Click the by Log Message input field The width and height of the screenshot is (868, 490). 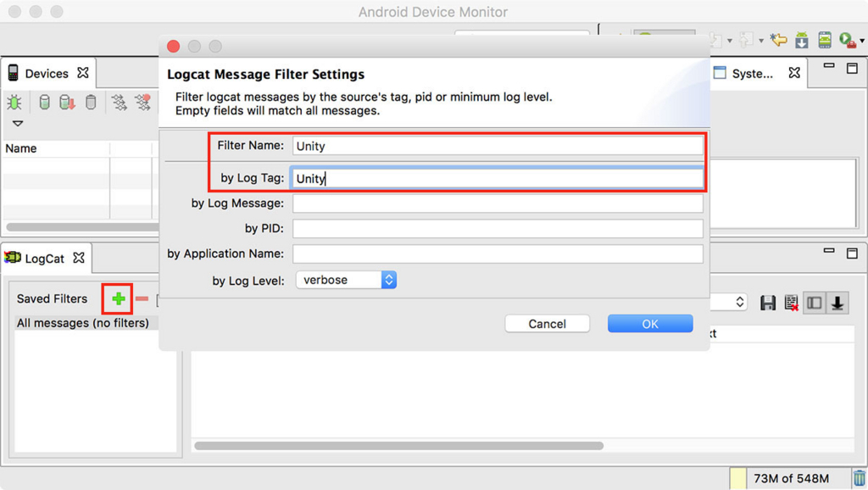498,203
